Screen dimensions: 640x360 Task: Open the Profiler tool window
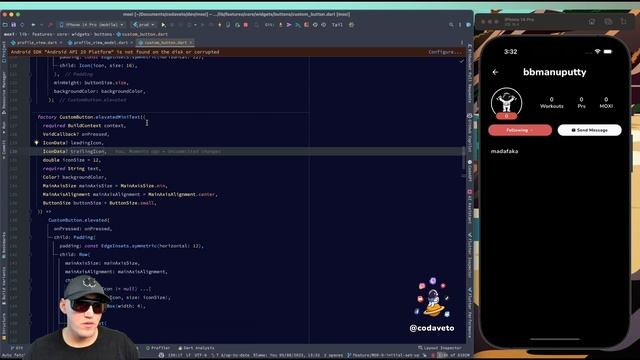158,348
